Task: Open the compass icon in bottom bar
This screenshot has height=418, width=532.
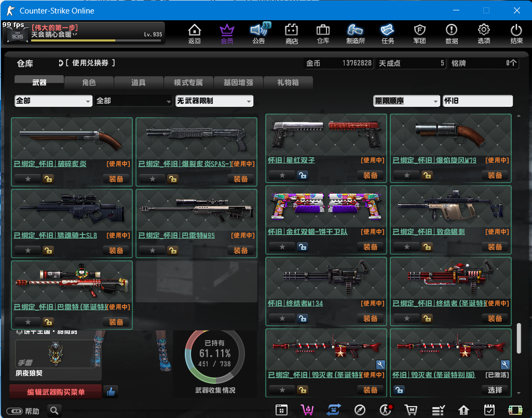Action: (x=360, y=410)
